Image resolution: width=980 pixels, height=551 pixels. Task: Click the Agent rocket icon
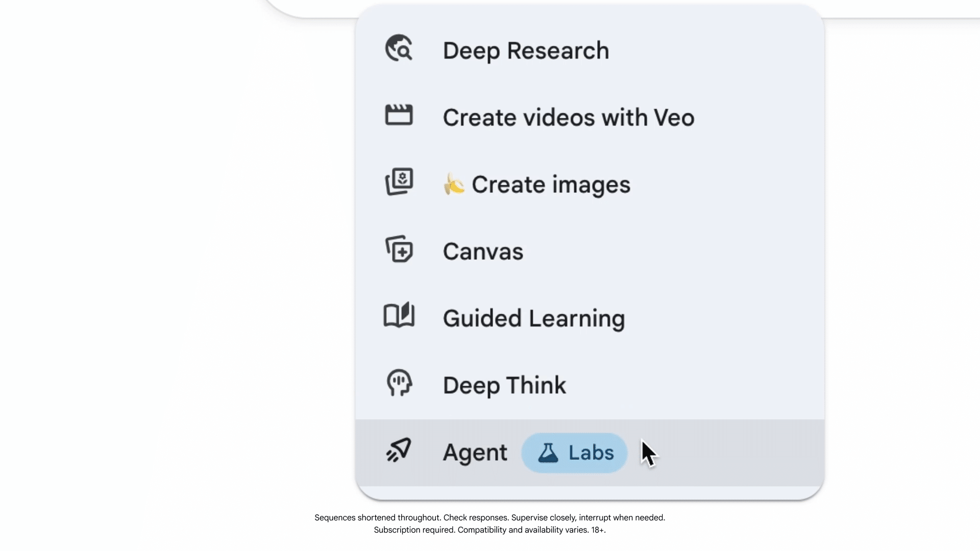click(399, 450)
